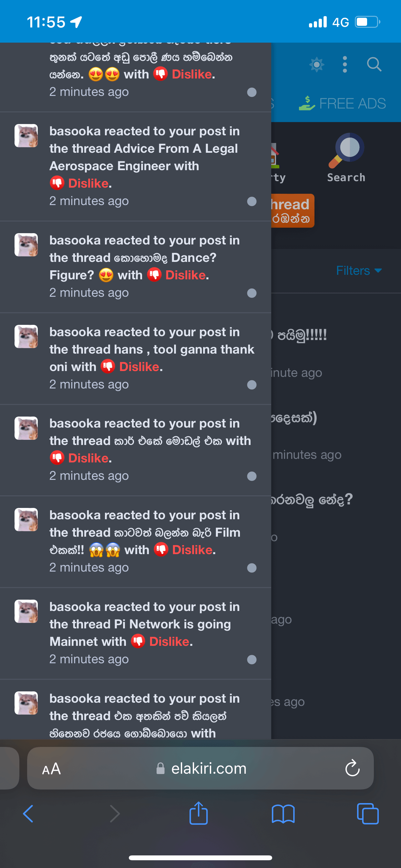This screenshot has width=401, height=868.
Task: Tap Safari's share button
Action: (x=199, y=813)
